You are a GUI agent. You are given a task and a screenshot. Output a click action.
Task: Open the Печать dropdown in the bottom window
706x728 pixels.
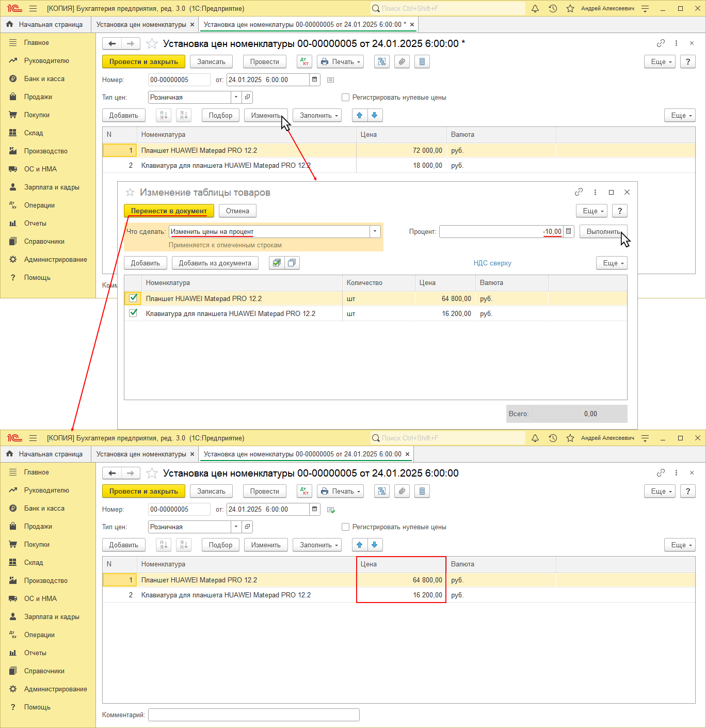[x=340, y=491]
